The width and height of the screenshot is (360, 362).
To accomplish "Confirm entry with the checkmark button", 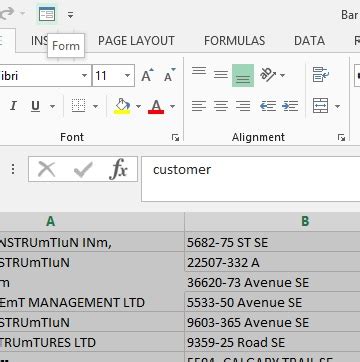I will [83, 169].
